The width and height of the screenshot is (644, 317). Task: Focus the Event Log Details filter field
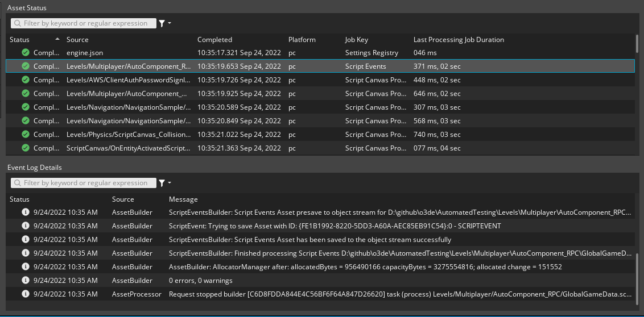(x=85, y=183)
